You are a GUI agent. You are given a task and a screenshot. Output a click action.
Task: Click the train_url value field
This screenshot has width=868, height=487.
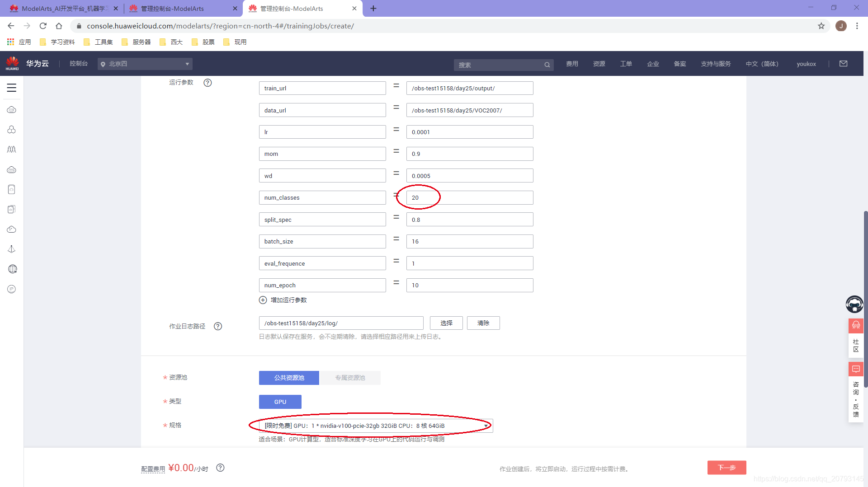pyautogui.click(x=470, y=88)
